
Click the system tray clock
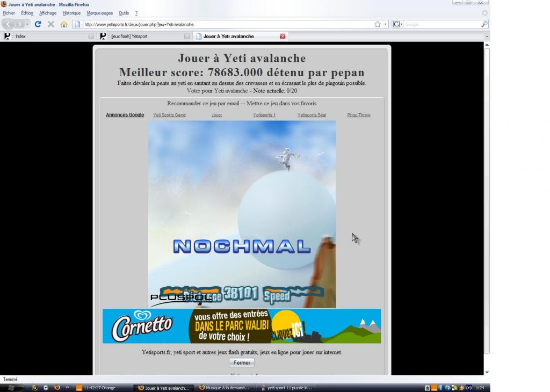coord(480,388)
